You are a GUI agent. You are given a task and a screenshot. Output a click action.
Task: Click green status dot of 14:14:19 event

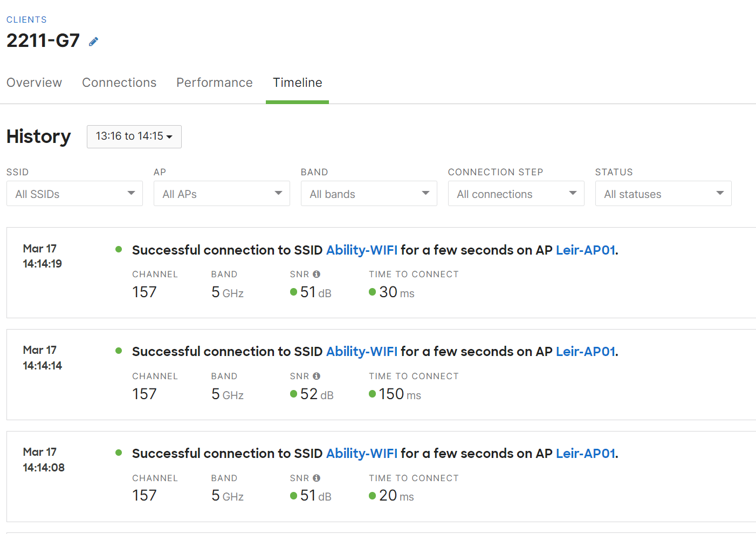[119, 249]
